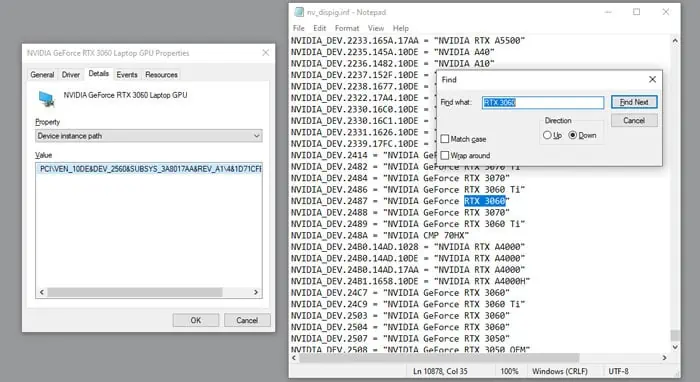Screen dimensions: 700x382
Task: Select the Down direction radio button
Action: (572, 135)
